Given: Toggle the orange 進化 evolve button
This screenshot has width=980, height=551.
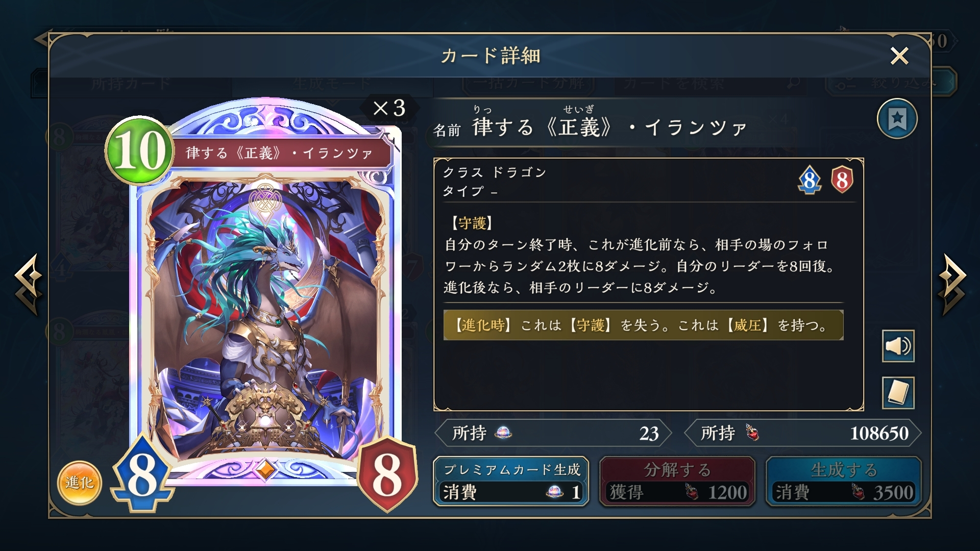Looking at the screenshot, I should (79, 483).
